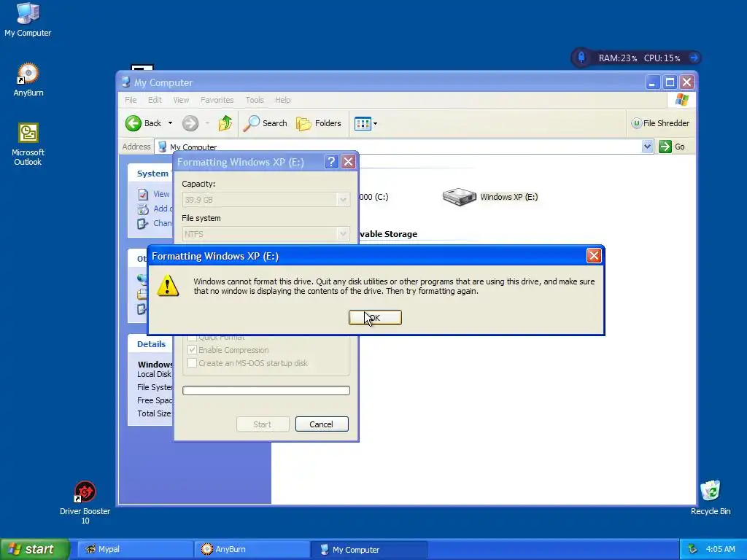Open the Tools menu
The image size is (747, 560).
pos(255,100)
